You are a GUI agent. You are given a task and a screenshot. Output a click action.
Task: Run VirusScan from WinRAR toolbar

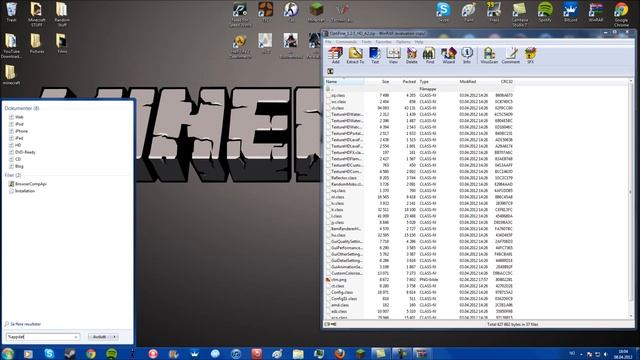point(489,55)
